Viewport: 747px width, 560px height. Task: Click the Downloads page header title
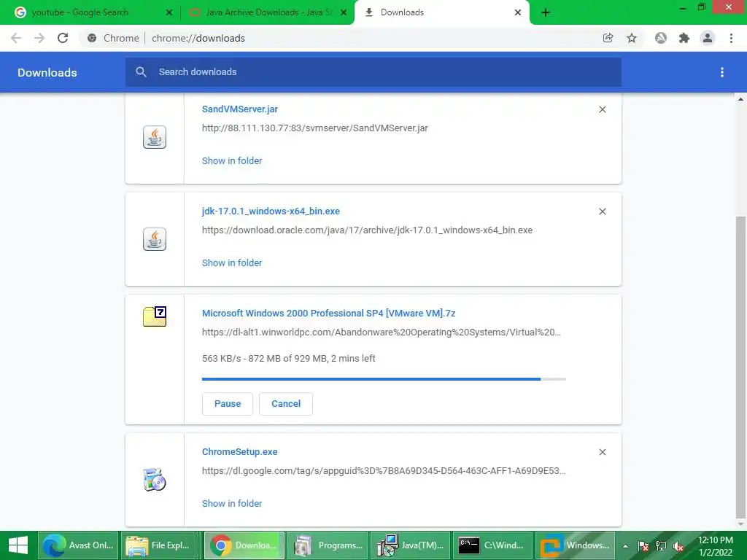[47, 72]
